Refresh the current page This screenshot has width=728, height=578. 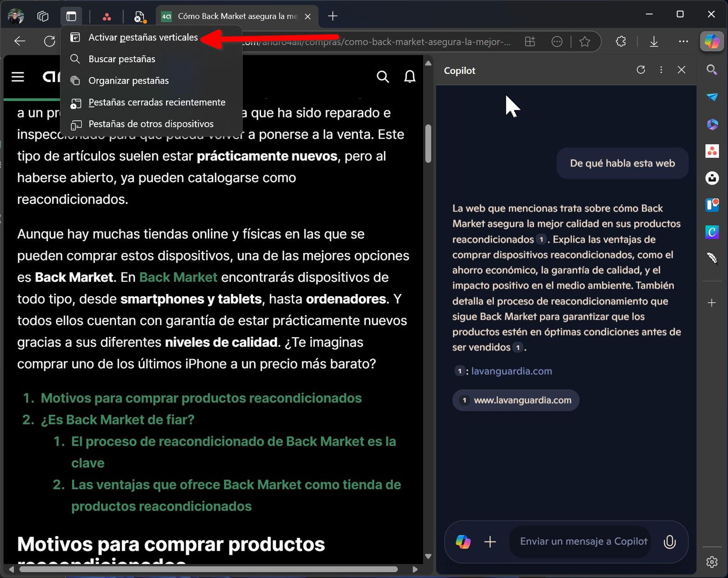pyautogui.click(x=50, y=41)
